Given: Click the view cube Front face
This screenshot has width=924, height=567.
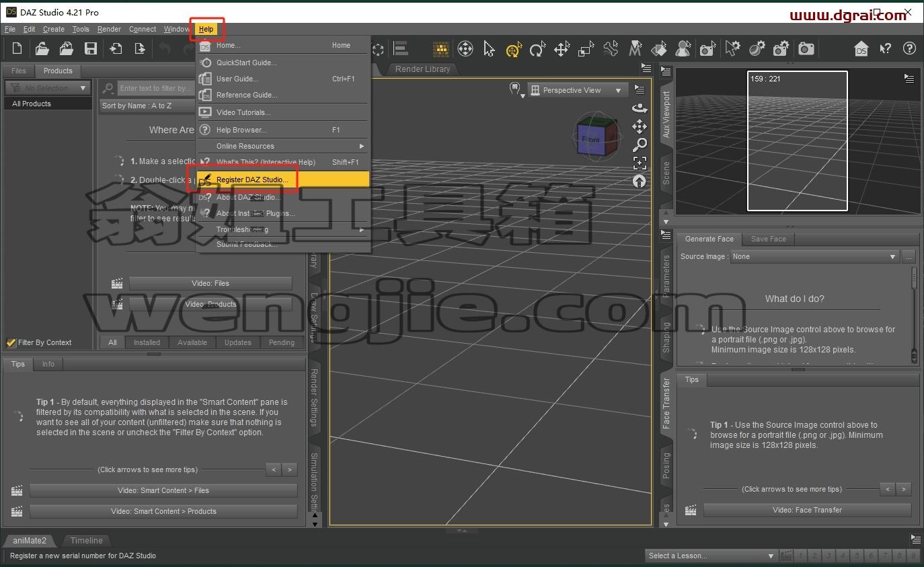Looking at the screenshot, I should (590, 139).
